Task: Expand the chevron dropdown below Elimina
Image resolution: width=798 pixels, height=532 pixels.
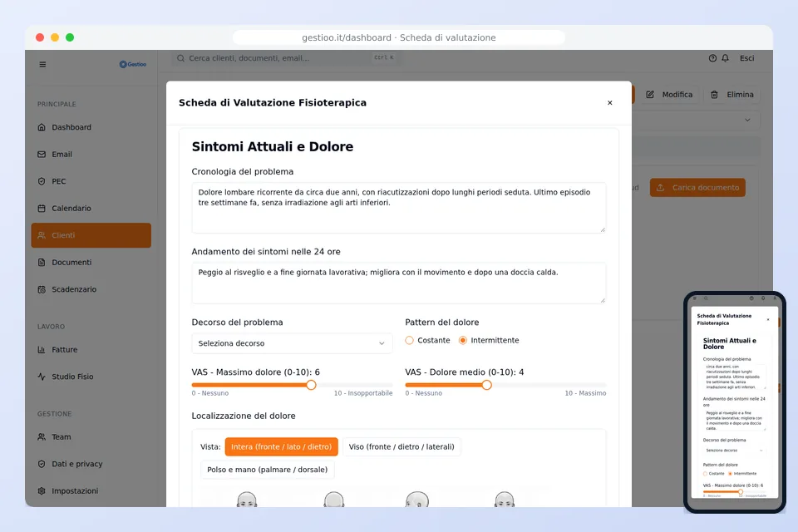Action: click(x=747, y=121)
